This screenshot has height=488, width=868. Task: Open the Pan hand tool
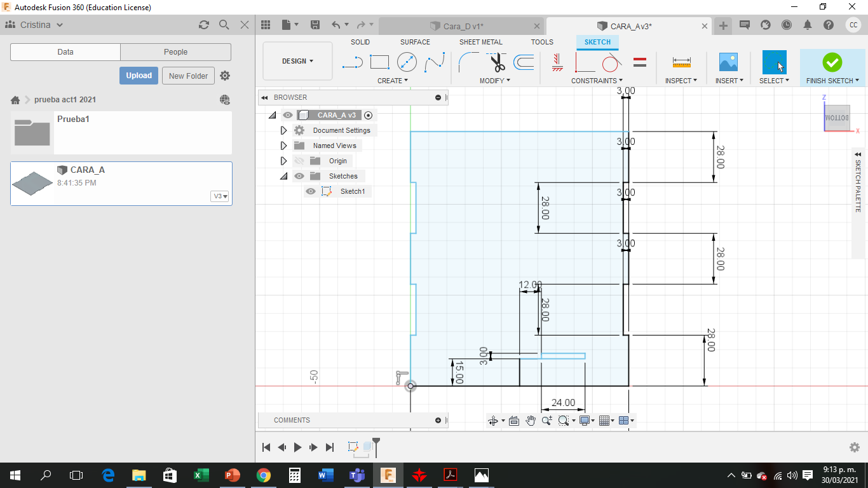tap(531, 421)
